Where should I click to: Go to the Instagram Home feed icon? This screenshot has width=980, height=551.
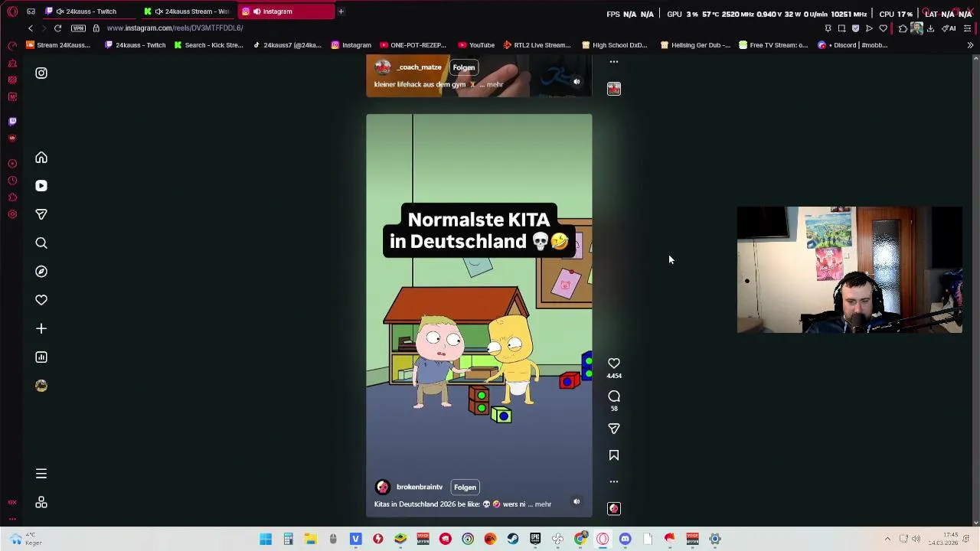tap(41, 158)
